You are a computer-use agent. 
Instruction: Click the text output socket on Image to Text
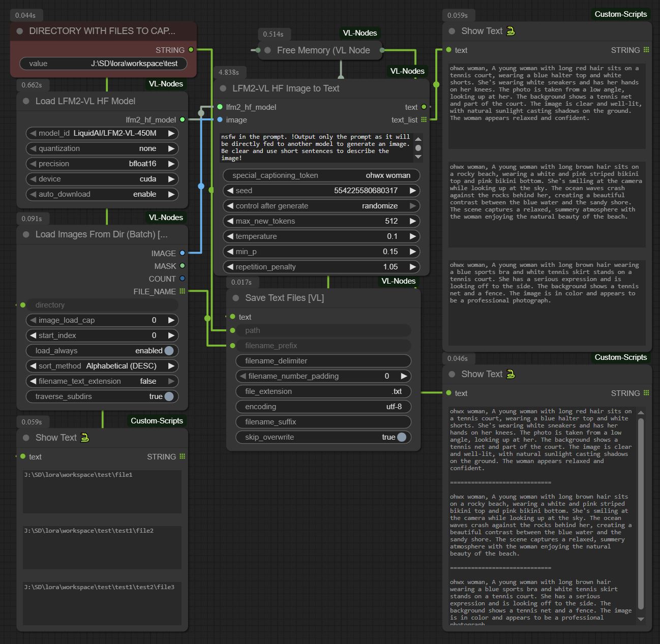pos(424,107)
